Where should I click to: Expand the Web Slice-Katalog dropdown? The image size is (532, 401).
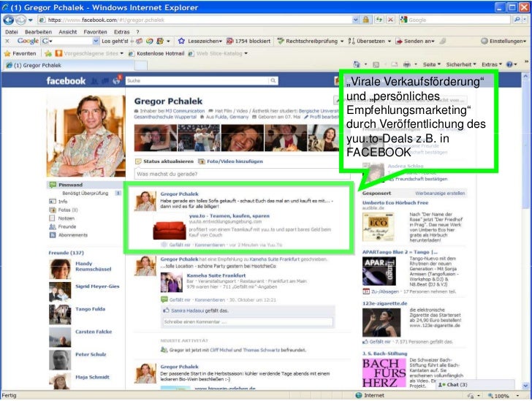tap(246, 53)
